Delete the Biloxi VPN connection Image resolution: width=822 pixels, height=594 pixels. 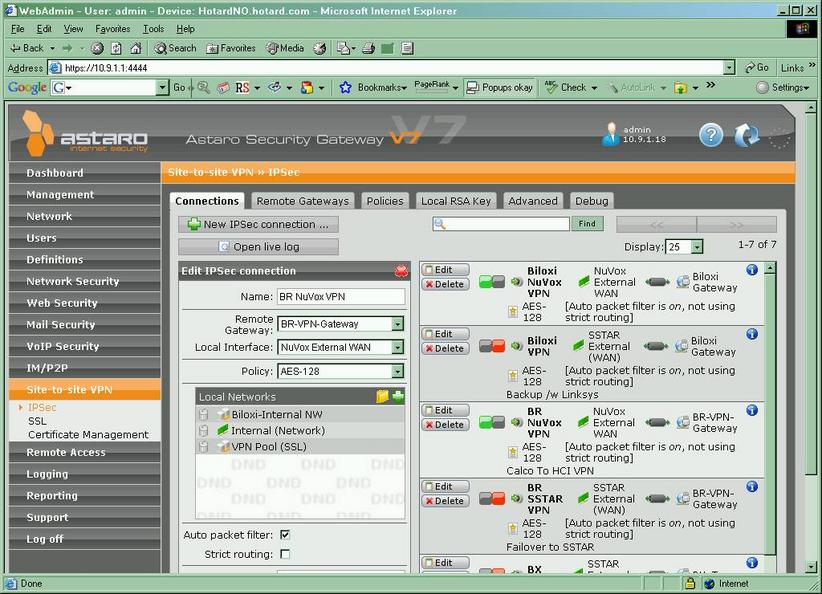445,348
